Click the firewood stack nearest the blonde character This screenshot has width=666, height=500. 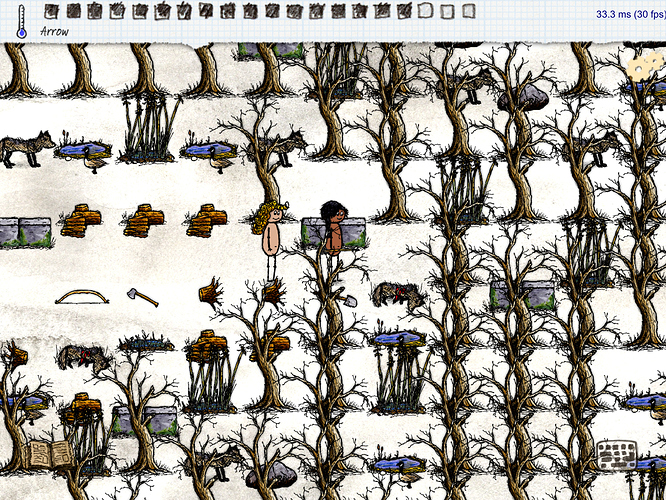coord(207,220)
